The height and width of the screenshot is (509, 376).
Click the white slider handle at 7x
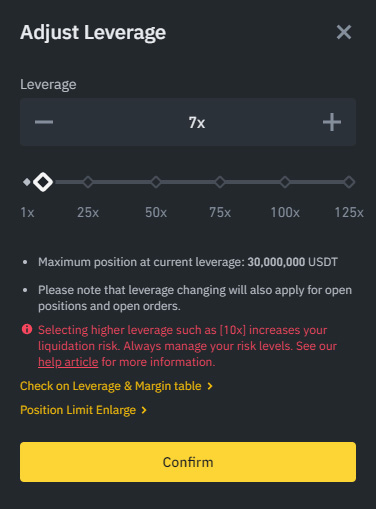43,182
